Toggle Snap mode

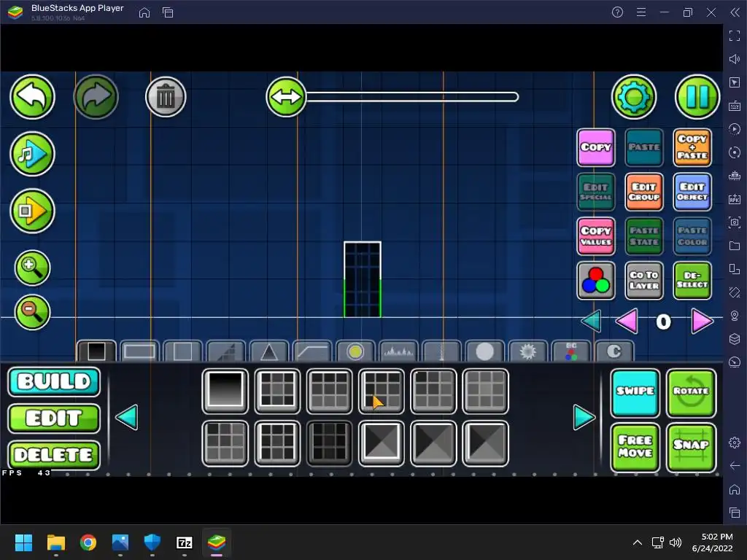[x=691, y=447]
